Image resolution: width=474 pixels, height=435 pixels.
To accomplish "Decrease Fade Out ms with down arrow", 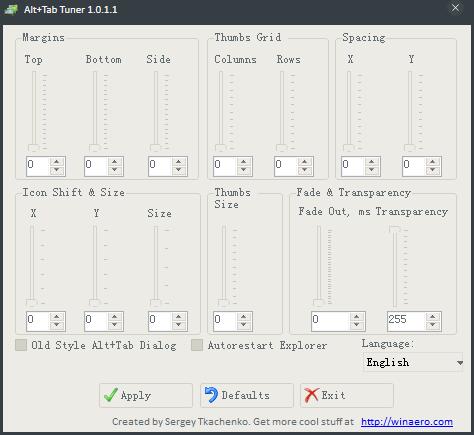I will 357,325.
